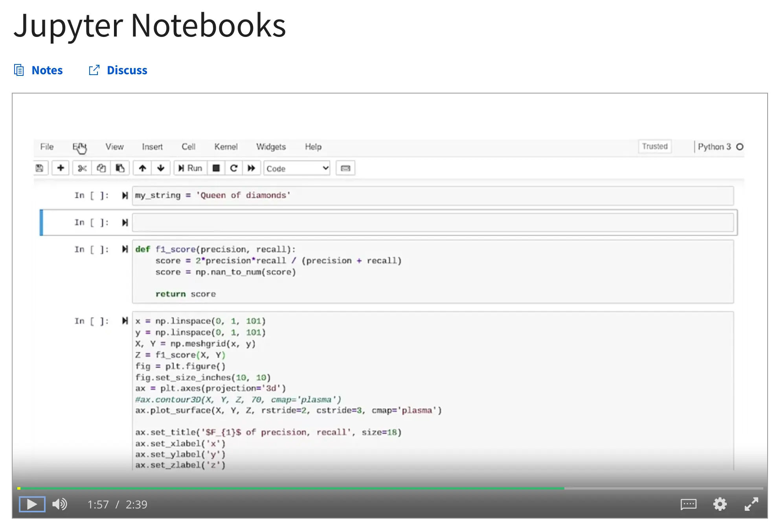Move selected cell down arrow
Image resolution: width=779 pixels, height=532 pixels.
[x=161, y=168]
